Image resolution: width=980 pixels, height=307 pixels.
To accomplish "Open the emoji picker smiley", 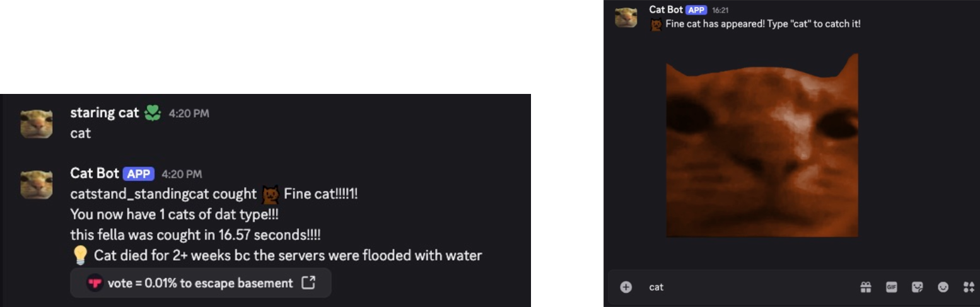I will (x=943, y=287).
